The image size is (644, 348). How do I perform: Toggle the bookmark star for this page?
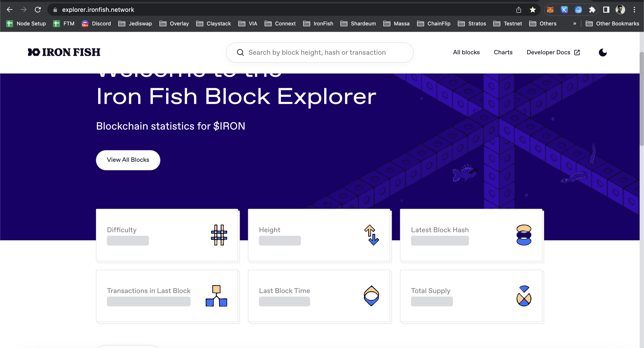click(533, 9)
